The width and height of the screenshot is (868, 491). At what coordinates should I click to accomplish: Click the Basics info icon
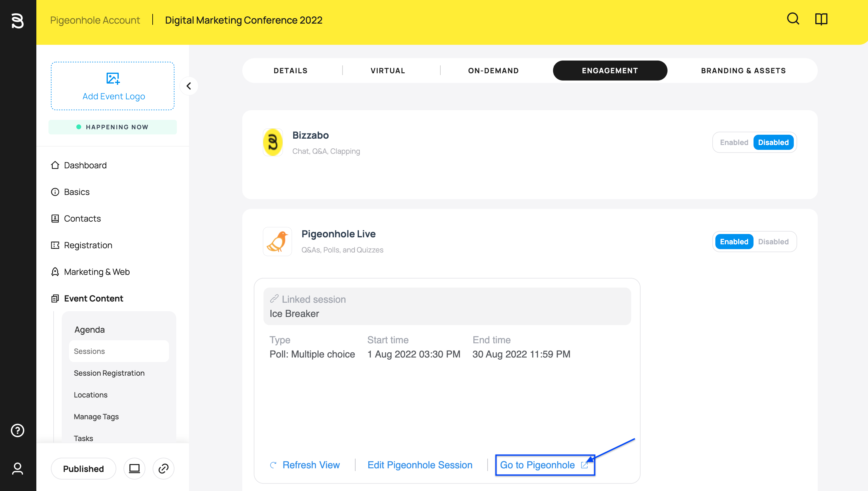pyautogui.click(x=55, y=192)
